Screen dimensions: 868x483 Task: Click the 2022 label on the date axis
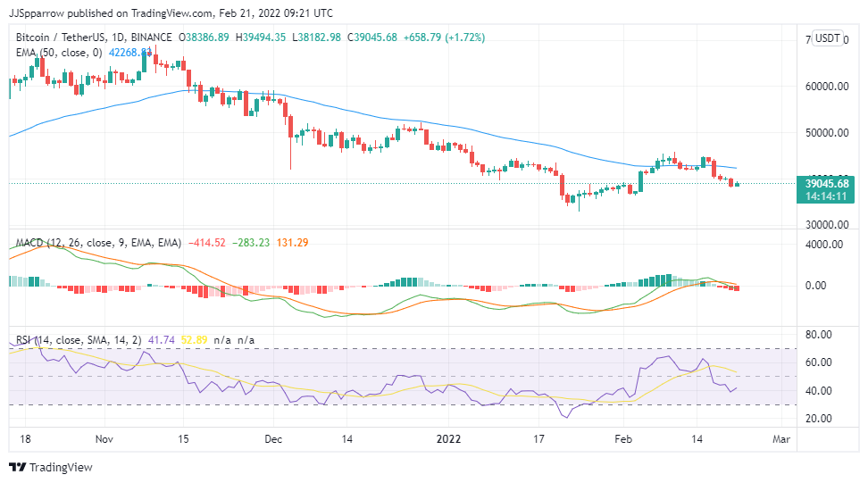pyautogui.click(x=448, y=439)
